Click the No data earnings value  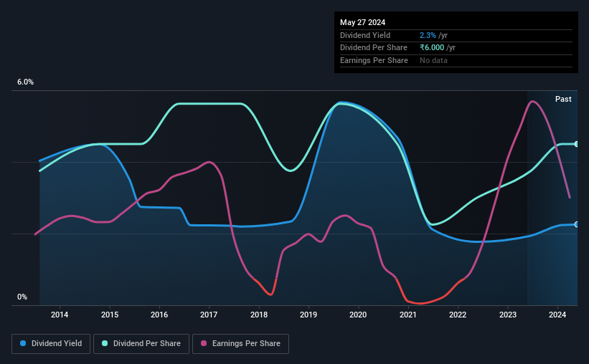tap(433, 60)
